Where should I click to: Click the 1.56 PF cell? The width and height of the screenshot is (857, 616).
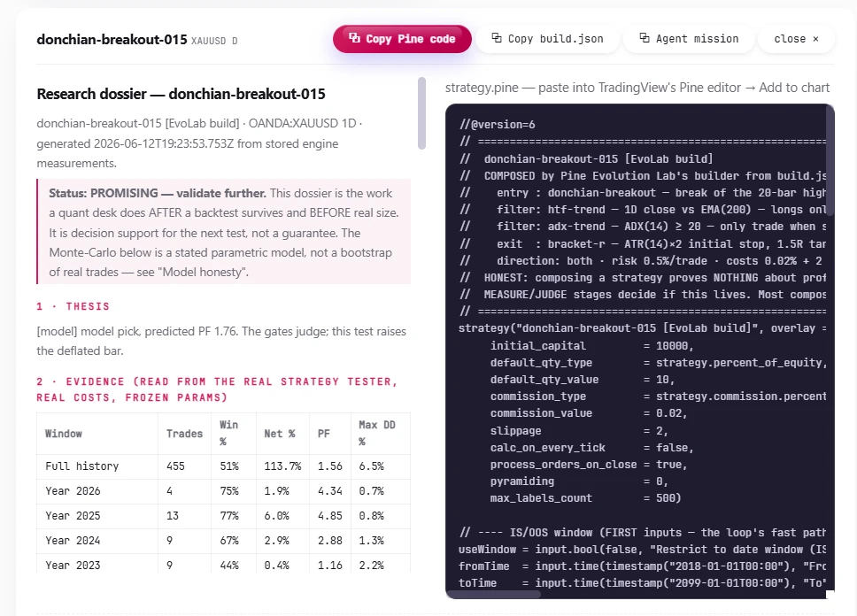point(330,466)
